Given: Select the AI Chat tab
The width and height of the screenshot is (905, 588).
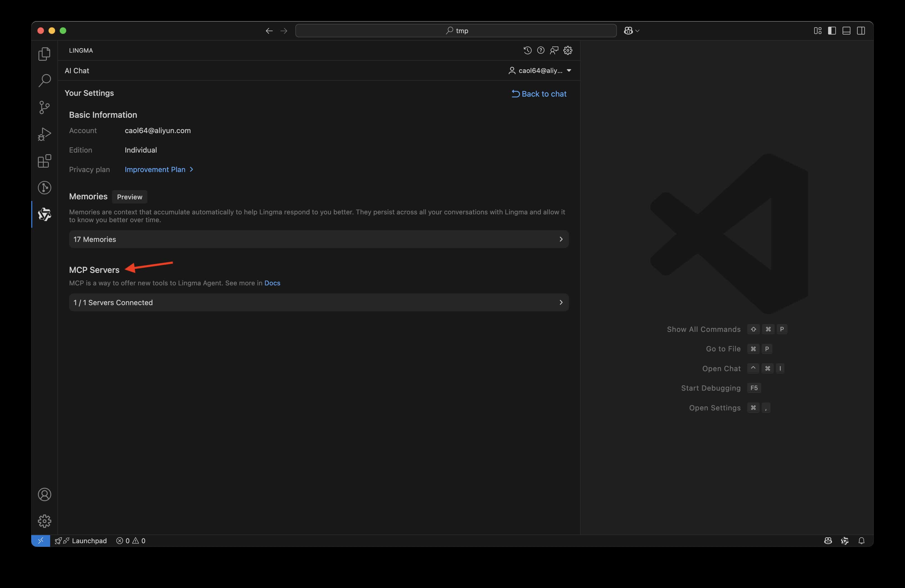Looking at the screenshot, I should (77, 71).
